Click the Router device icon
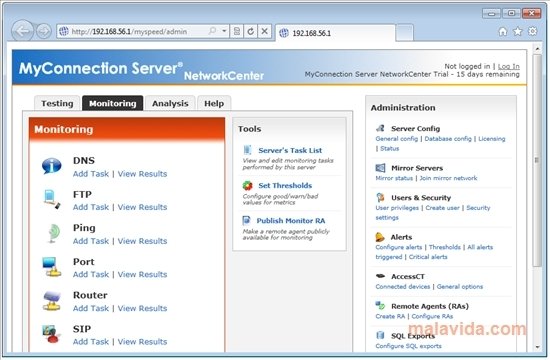This screenshot has height=360, width=550. pos(52,301)
